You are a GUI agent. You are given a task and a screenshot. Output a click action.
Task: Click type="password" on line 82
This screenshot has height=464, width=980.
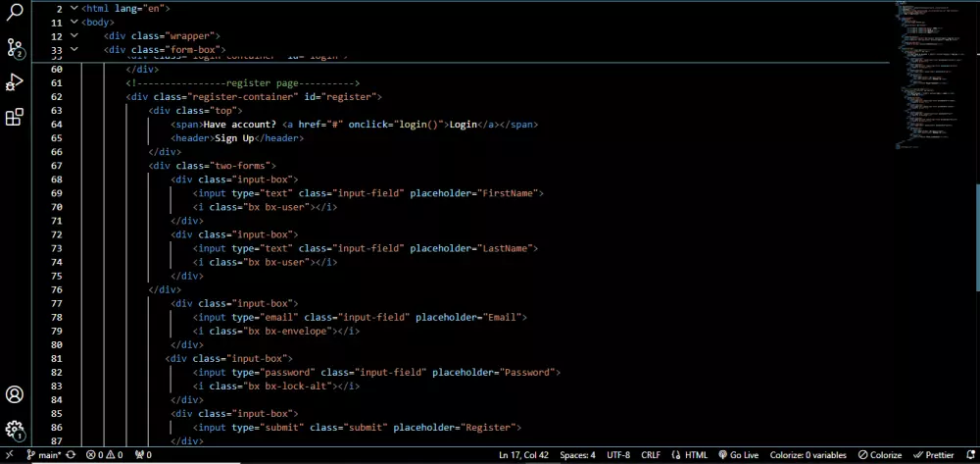click(273, 372)
